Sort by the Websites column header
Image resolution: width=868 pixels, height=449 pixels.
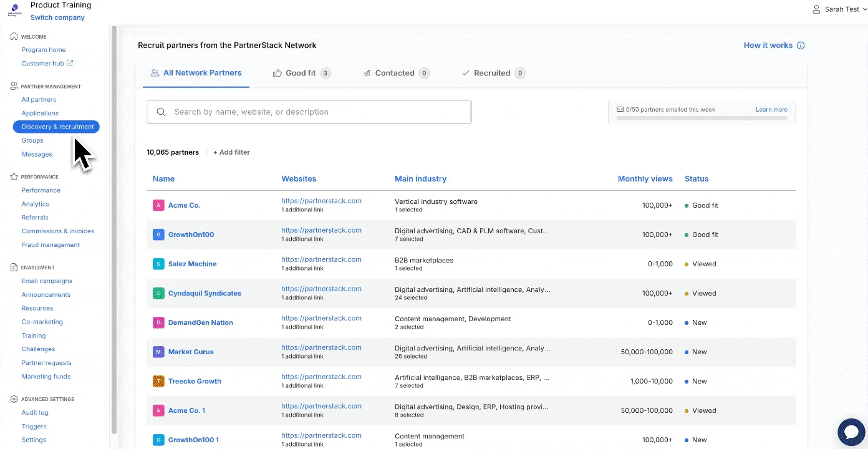click(299, 178)
